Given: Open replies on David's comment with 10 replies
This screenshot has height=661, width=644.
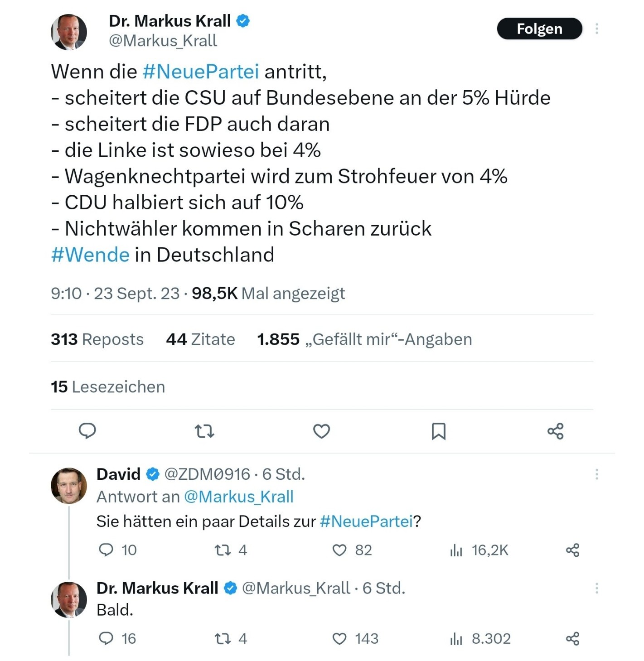Looking at the screenshot, I should coord(117,550).
